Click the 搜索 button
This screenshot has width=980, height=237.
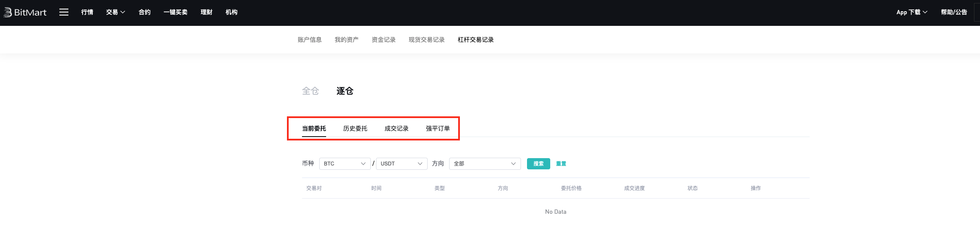(x=538, y=164)
